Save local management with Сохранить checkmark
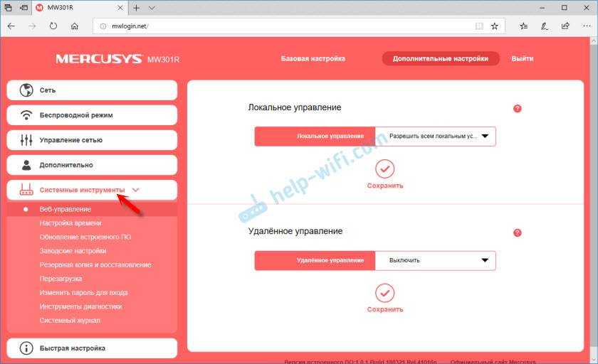598x364 pixels. pyautogui.click(x=385, y=169)
